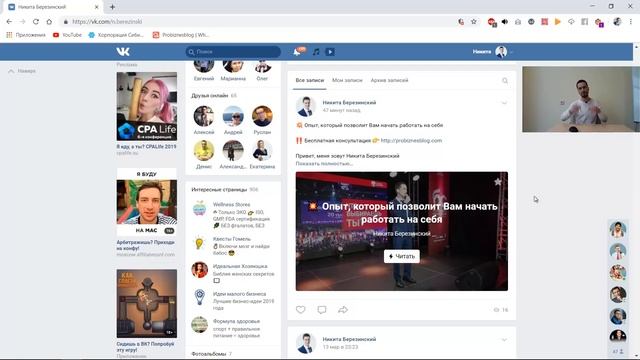640x360 pixels.
Task: Switch to the Архив записей tab
Action: (389, 80)
